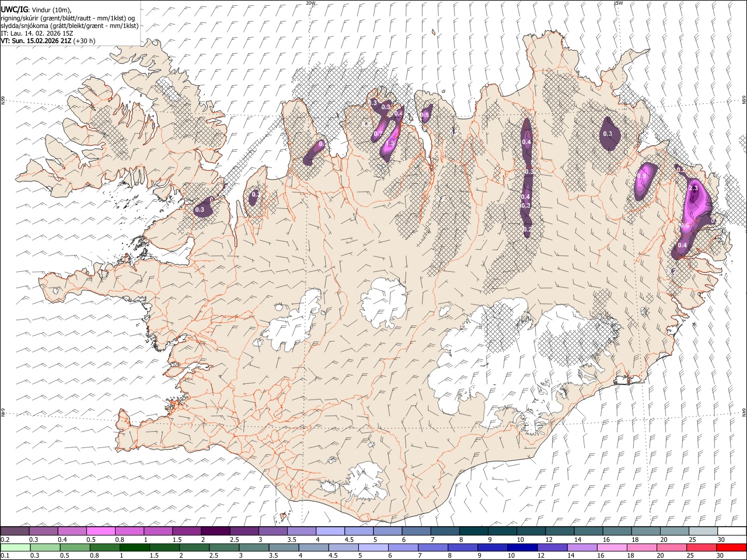
Task: Click the light pink rain swatch starting at 16
Action: 612,547
